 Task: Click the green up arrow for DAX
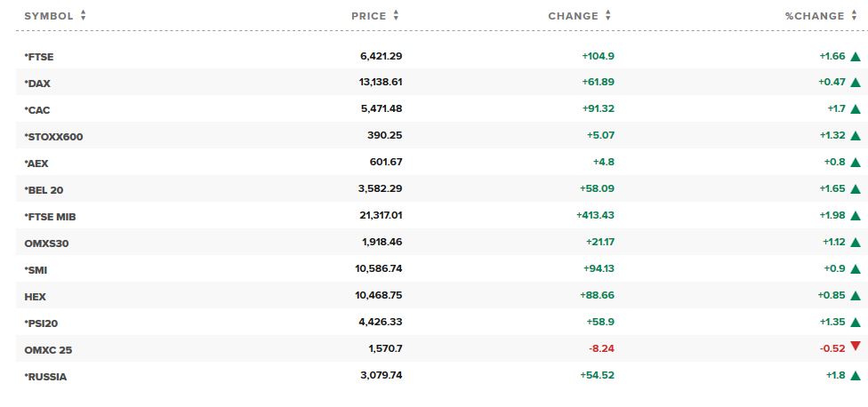click(856, 83)
